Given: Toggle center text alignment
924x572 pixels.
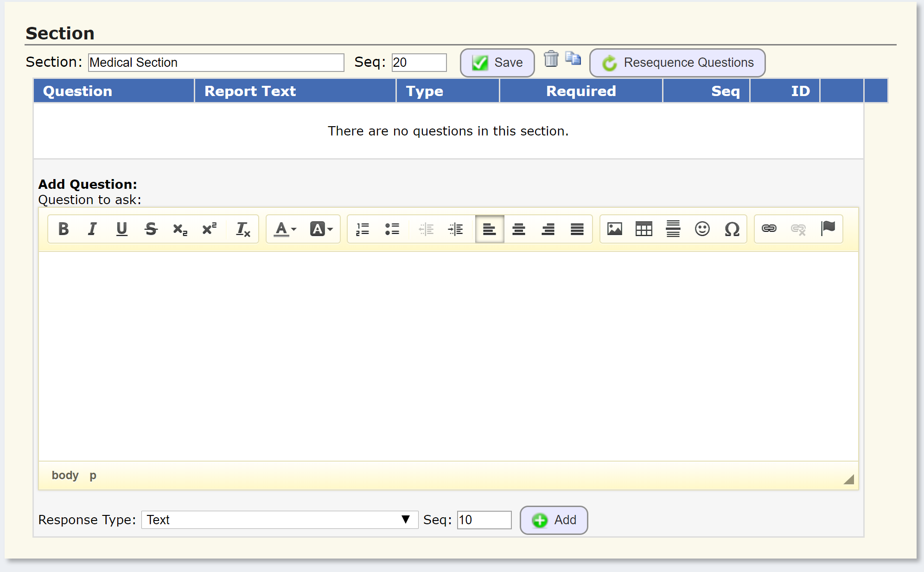Looking at the screenshot, I should click(x=518, y=229).
